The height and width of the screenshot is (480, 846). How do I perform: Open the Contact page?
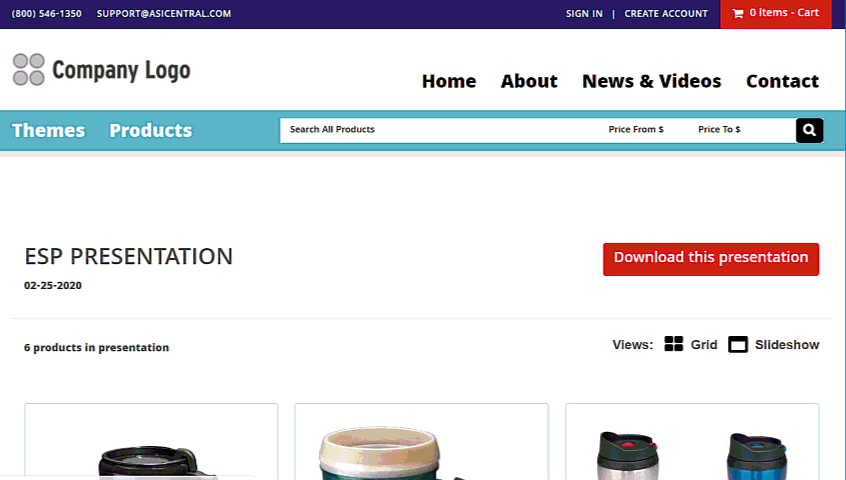[x=782, y=81]
